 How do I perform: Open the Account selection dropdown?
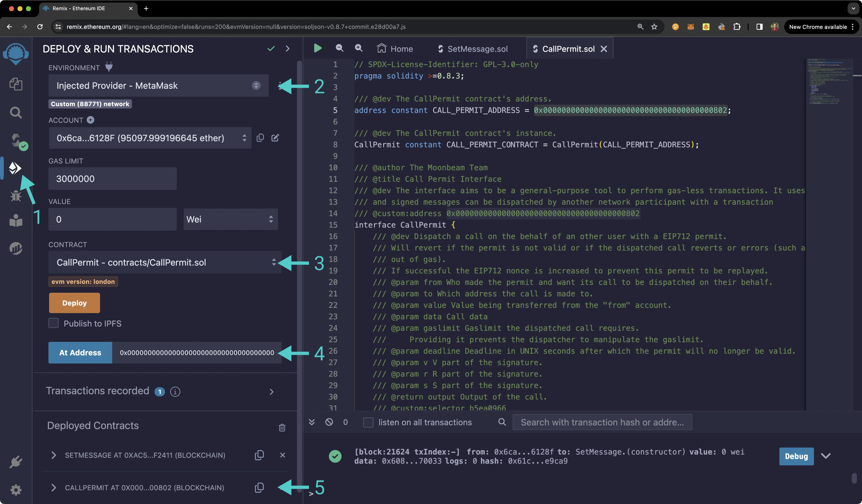click(150, 138)
